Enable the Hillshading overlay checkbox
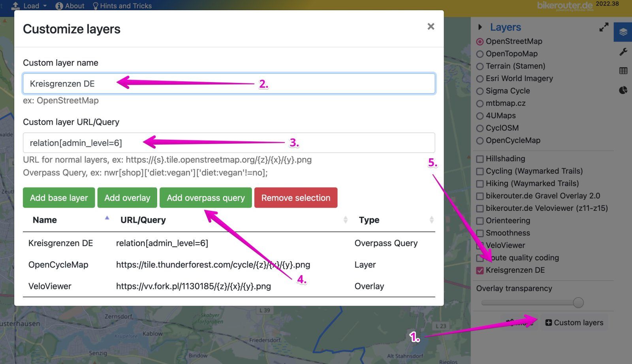Screen dimensions: 632x364 click(480, 159)
